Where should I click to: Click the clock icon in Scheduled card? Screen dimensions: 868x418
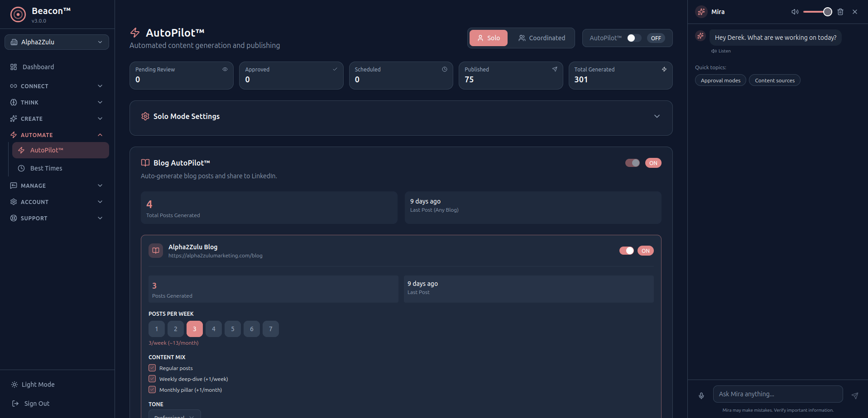445,69
